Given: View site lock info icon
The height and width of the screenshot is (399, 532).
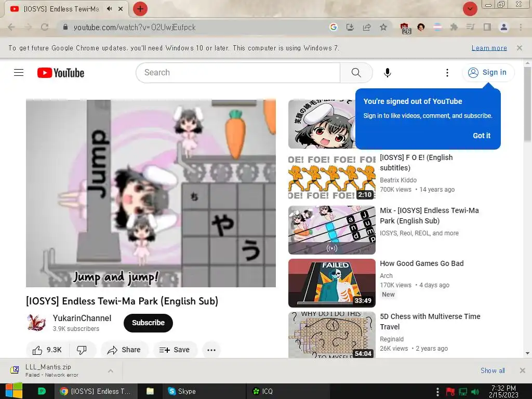Looking at the screenshot, I should (x=65, y=27).
